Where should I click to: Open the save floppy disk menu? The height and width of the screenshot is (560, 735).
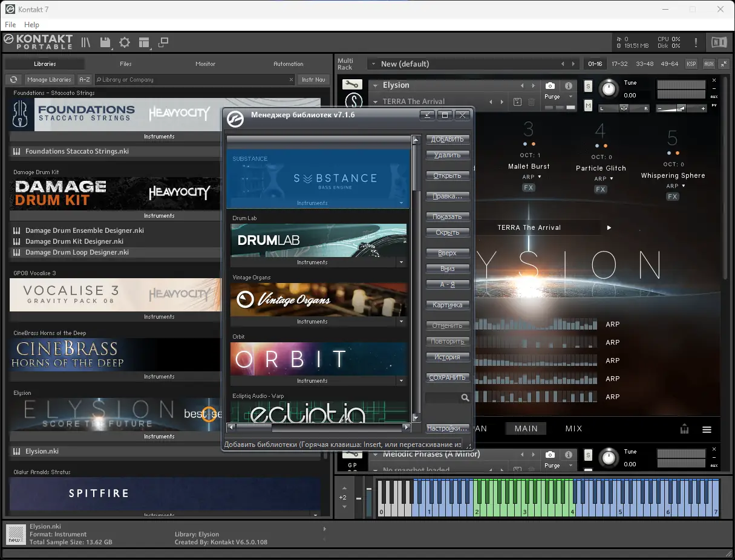pos(105,42)
